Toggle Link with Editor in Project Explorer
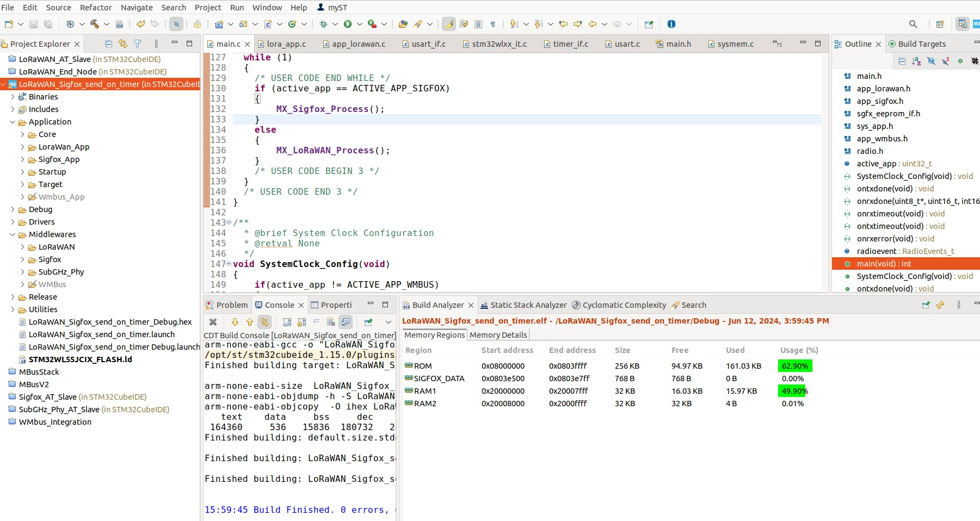The image size is (980, 521). (x=123, y=44)
